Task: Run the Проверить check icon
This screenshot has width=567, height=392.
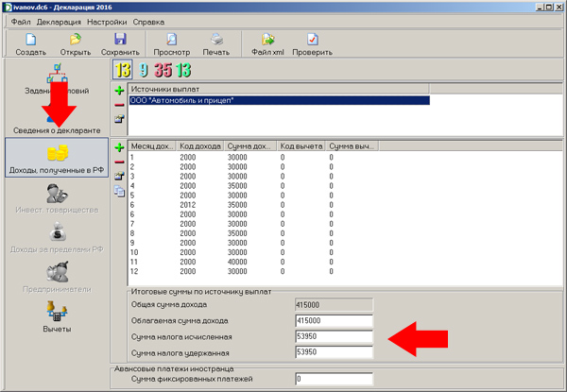Action: [x=313, y=40]
